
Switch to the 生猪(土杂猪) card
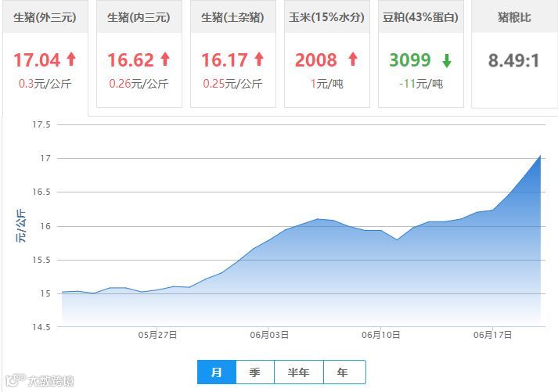tap(233, 53)
